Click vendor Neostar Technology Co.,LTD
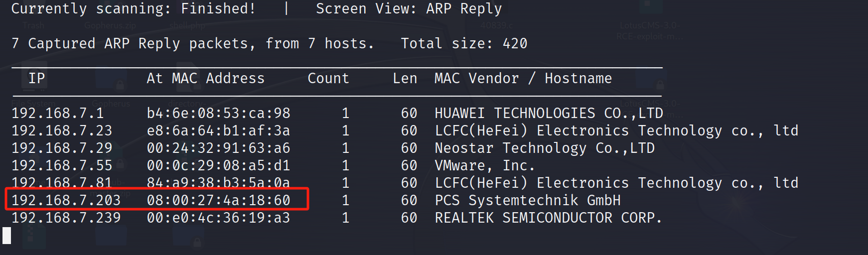This screenshot has height=255, width=868. click(545, 148)
